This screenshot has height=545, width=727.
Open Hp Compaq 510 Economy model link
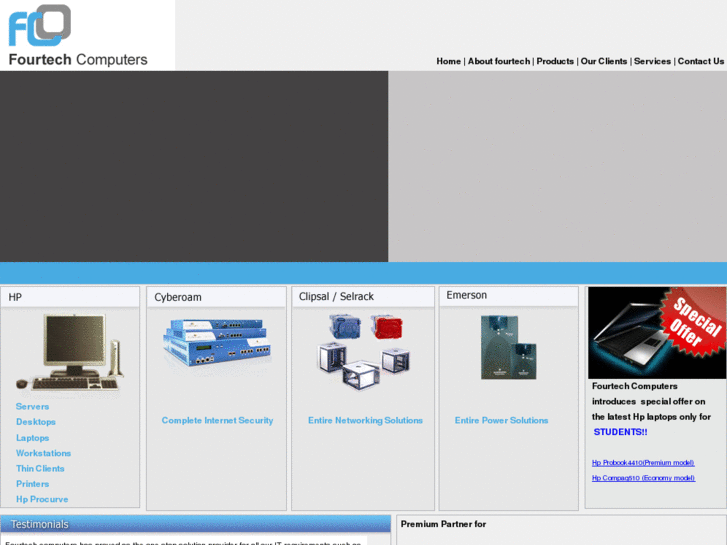point(644,478)
